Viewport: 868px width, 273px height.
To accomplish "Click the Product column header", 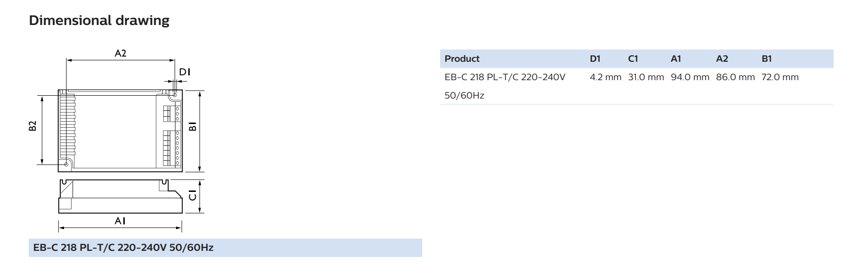I will (462, 58).
